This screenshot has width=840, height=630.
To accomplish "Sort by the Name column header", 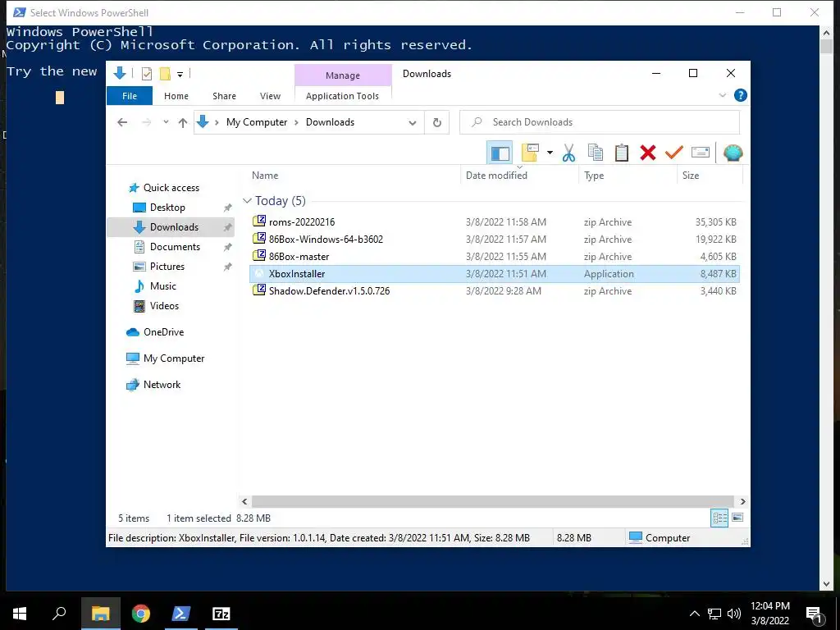I will (x=265, y=176).
